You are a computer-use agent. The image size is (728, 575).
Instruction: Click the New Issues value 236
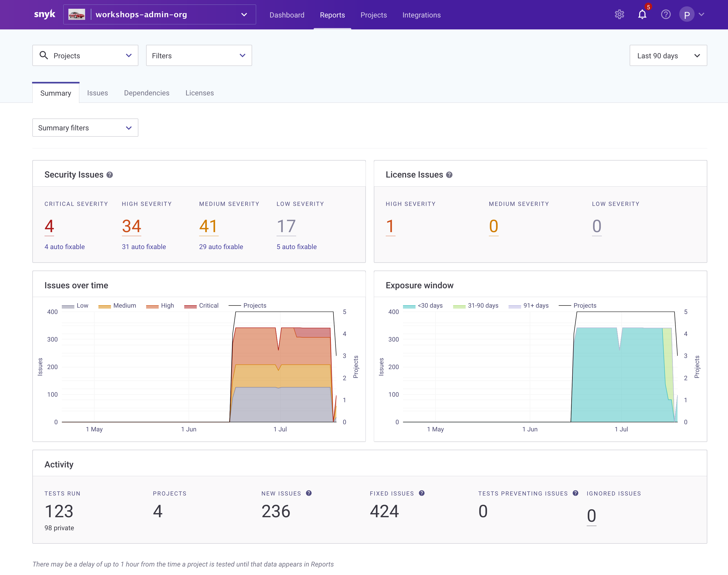tap(276, 511)
